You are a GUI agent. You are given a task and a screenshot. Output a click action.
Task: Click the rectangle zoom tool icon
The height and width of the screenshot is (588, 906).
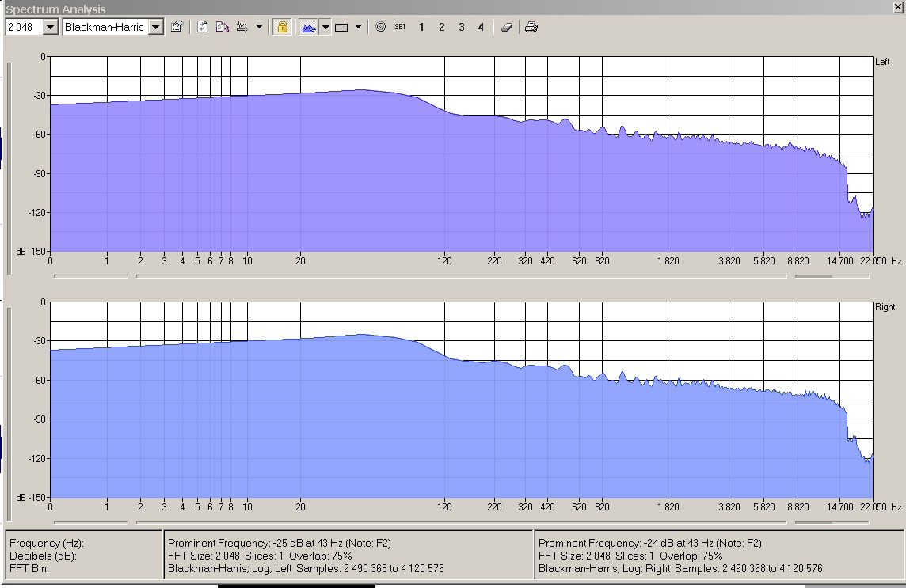[x=341, y=27]
